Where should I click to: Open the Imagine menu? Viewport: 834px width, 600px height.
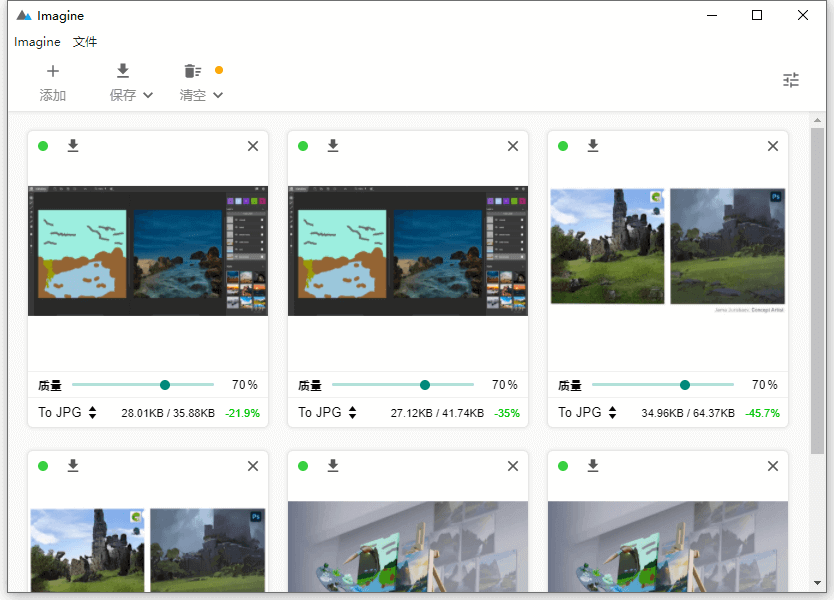point(37,41)
